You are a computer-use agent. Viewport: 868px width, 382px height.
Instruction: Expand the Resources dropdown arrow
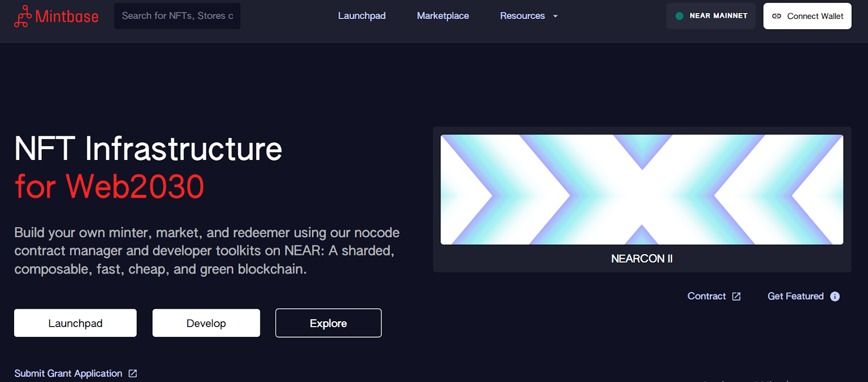(x=556, y=16)
